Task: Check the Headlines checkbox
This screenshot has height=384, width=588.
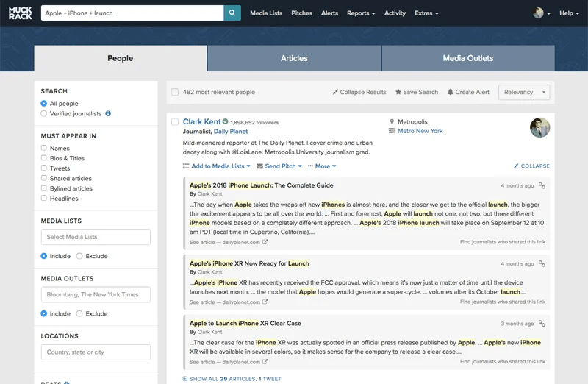Action: coord(44,198)
